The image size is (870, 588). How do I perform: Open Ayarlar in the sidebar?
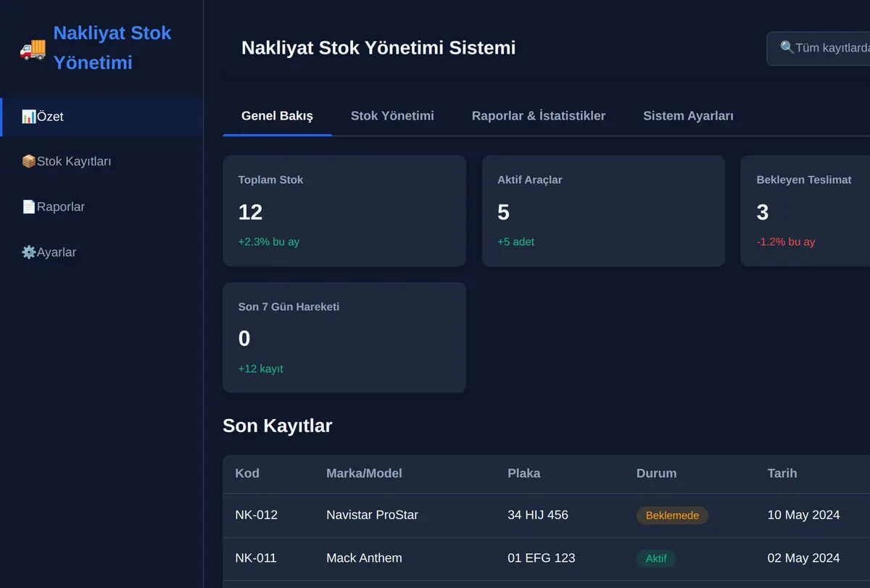101,252
